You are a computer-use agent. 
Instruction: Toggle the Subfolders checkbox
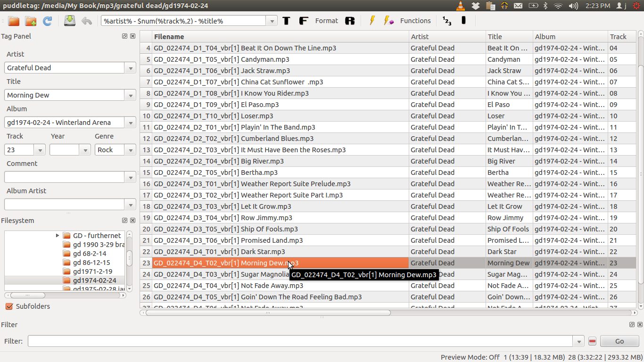pyautogui.click(x=8, y=306)
